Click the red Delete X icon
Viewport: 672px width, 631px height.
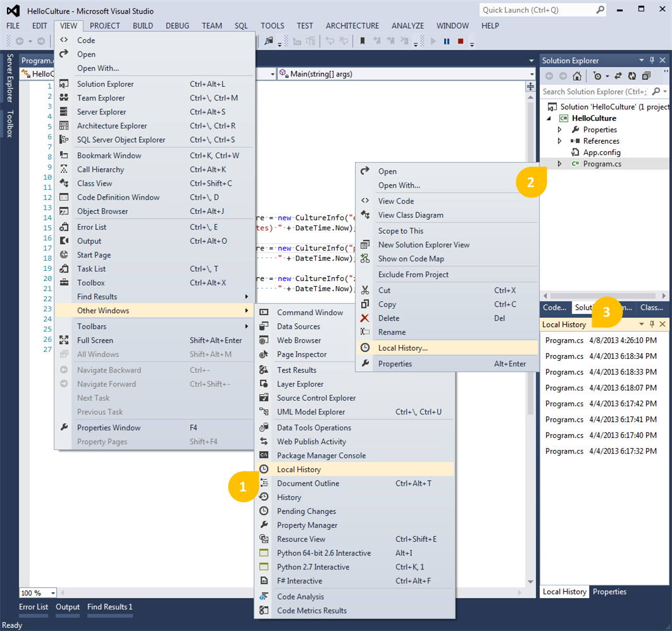click(x=364, y=318)
